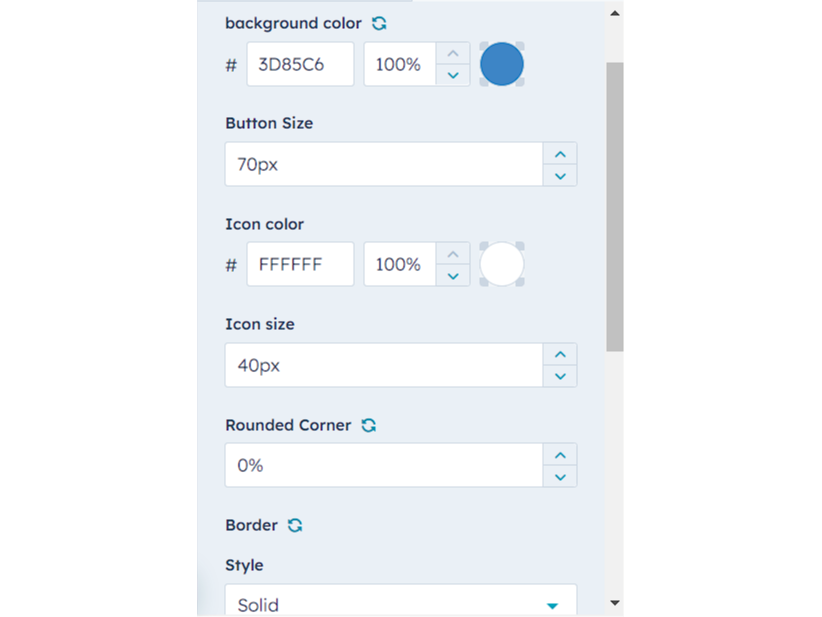822x617 pixels.
Task: Open the white Icon color swatch
Action: click(x=501, y=263)
